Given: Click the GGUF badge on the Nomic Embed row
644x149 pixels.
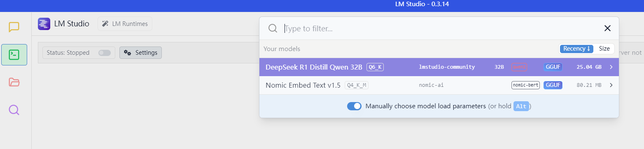Looking at the screenshot, I should click(553, 85).
